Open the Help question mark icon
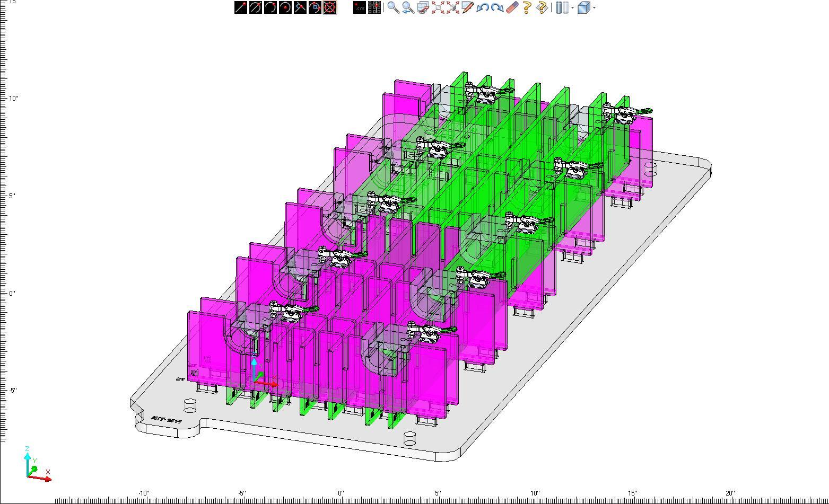The width and height of the screenshot is (829, 504). click(526, 7)
